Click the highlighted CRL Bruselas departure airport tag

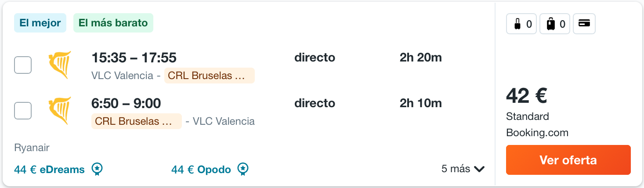(x=136, y=121)
